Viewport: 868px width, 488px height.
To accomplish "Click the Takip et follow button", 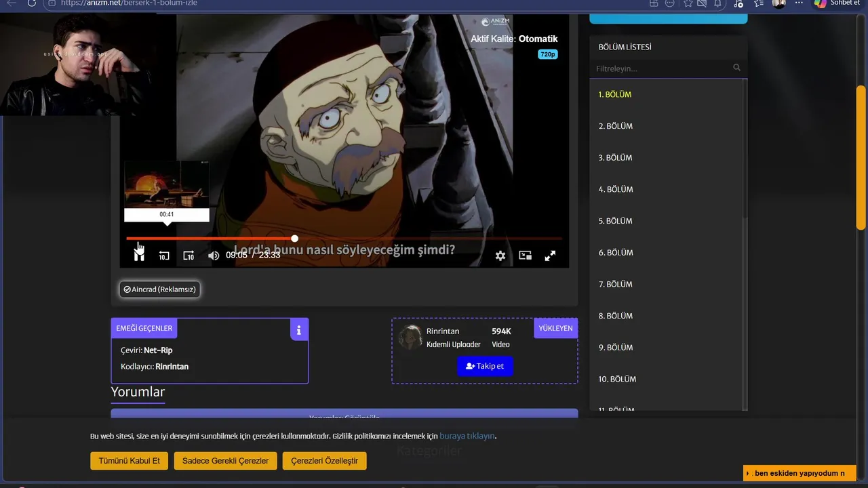I will 485,366.
